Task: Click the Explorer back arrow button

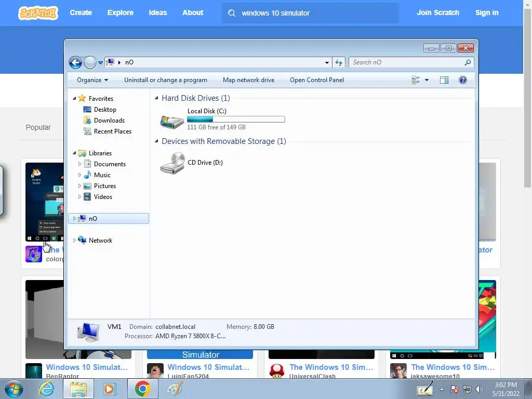Action: click(x=75, y=62)
